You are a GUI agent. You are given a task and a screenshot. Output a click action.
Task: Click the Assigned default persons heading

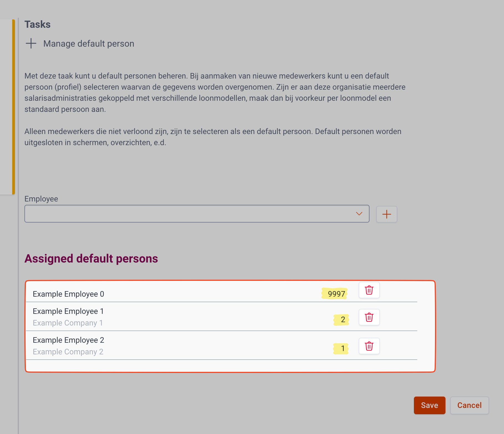tap(91, 259)
